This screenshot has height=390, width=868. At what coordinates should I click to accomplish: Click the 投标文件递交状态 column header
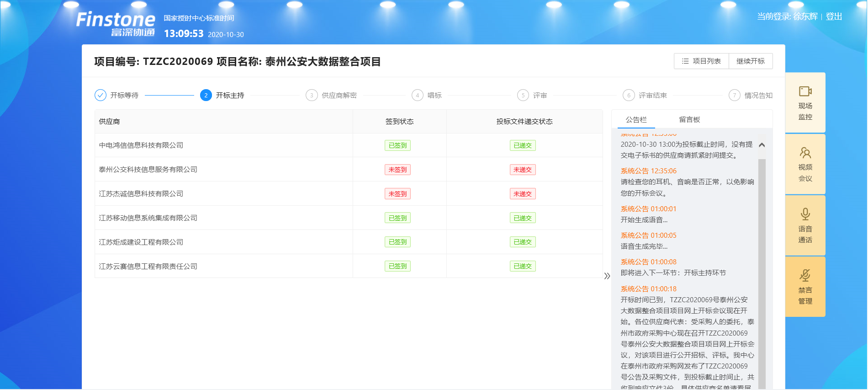[x=524, y=122]
